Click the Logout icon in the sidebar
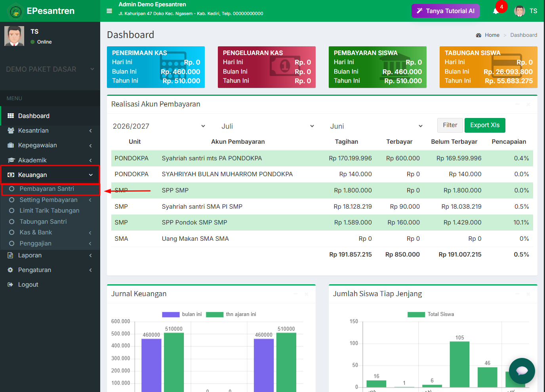The height and width of the screenshot is (392, 545). pyautogui.click(x=11, y=285)
